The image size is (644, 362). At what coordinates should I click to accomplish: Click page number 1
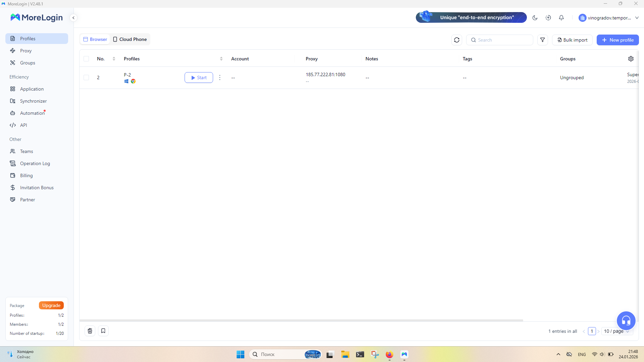point(592,331)
